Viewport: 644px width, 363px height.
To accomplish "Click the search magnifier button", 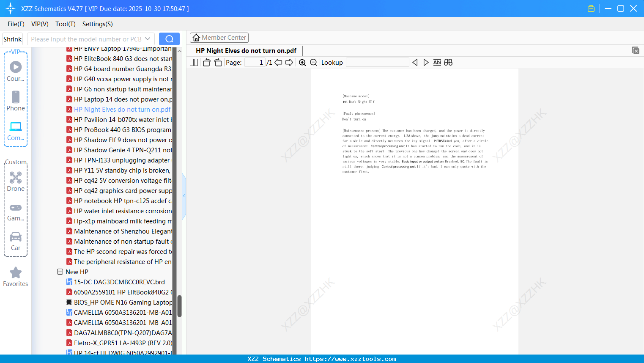I will click(x=169, y=39).
